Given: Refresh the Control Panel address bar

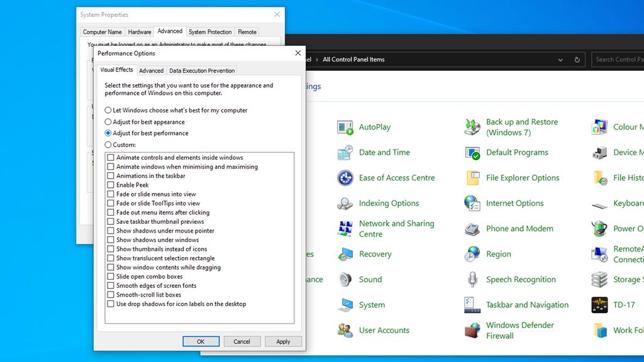Looking at the screenshot, I should (x=577, y=60).
